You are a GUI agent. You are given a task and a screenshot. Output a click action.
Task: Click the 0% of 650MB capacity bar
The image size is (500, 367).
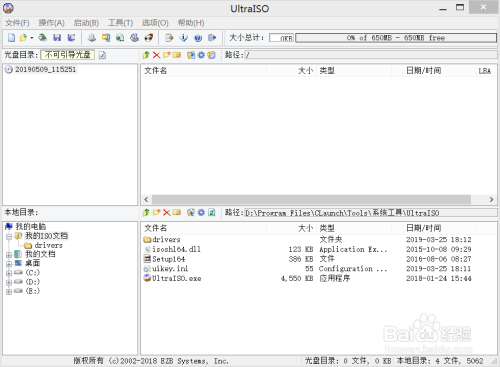(396, 38)
